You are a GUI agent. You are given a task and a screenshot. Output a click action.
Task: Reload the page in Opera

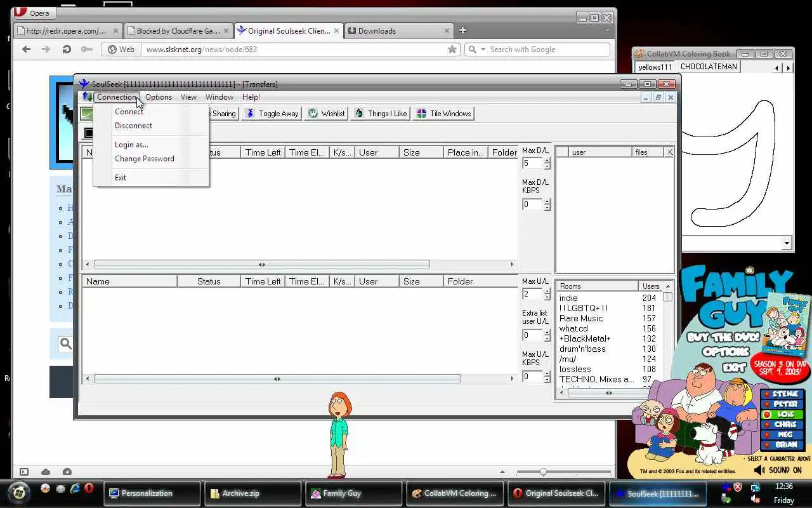tap(66, 49)
